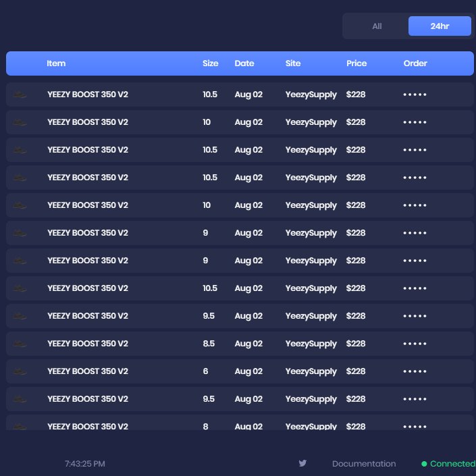Viewport: 476px width, 476px height.
Task: Click YeezySupply site in size 8.5 row
Action: click(311, 344)
